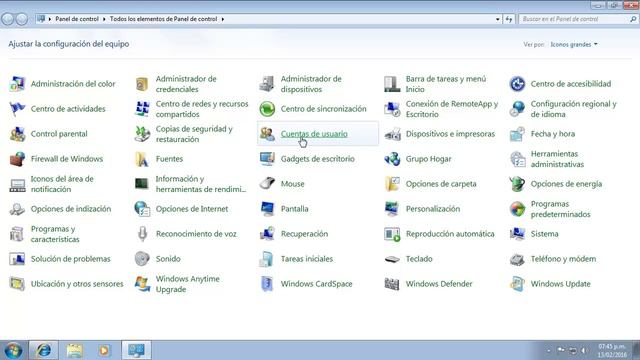
Task: Open the 'Opciones de Internet' link
Action: [x=192, y=209]
